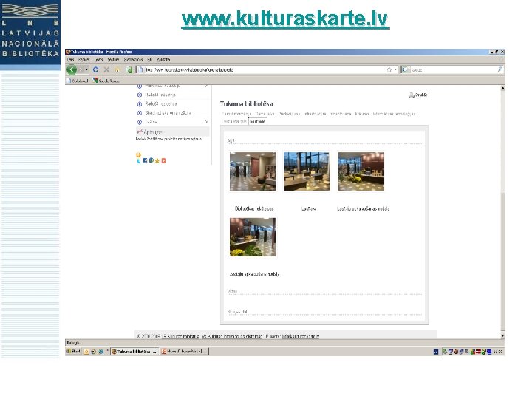Click the info@kulturaskarte.lv email link
This screenshot has height=399, width=532.
pyautogui.click(x=301, y=336)
